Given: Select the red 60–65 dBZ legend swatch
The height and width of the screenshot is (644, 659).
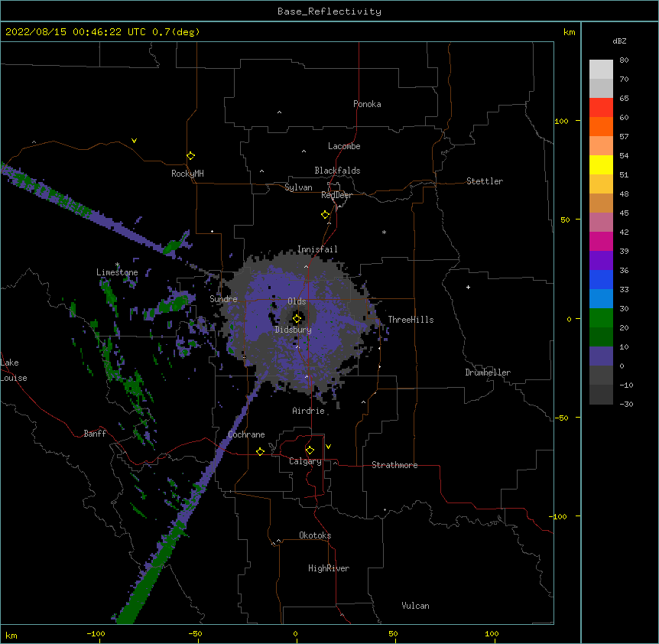Looking at the screenshot, I should point(601,108).
